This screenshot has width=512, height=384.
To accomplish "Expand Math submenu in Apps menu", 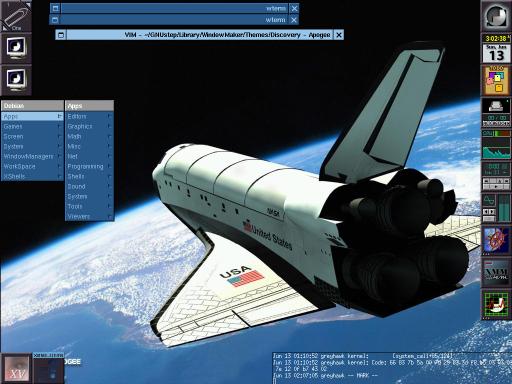I will (x=89, y=136).
